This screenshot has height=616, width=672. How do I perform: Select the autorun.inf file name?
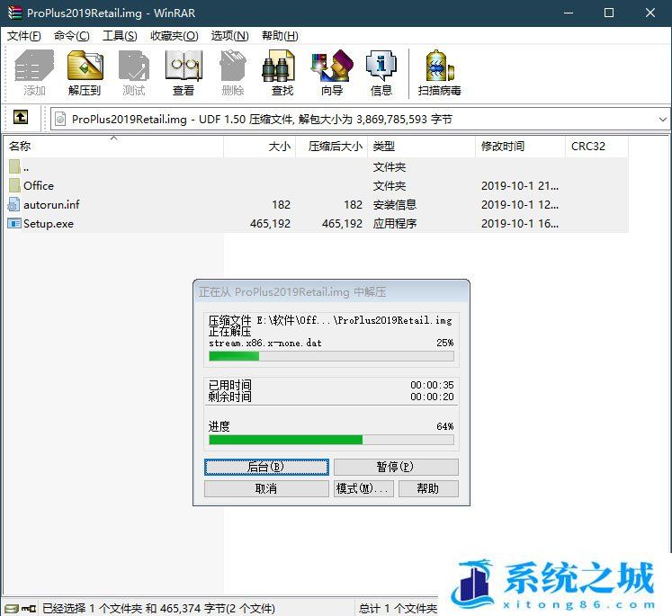click(51, 204)
